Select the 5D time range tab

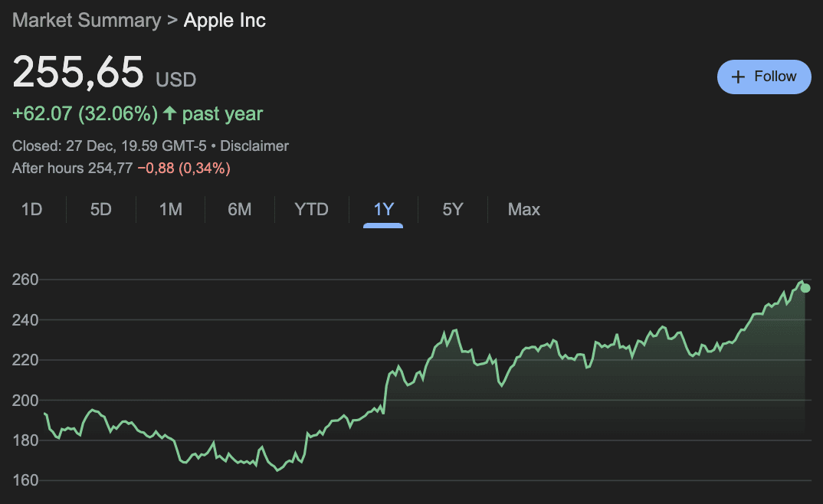[x=101, y=209]
